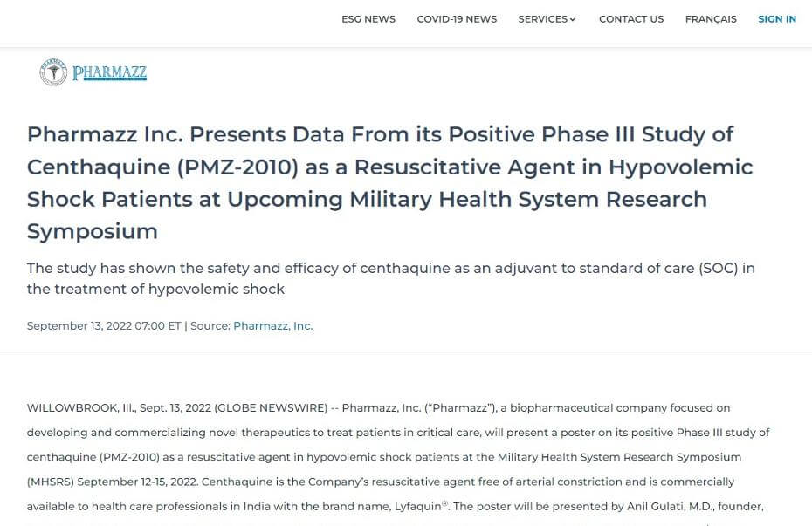812x526 pixels.
Task: Click centhaquine (PMZ-2010) in the body paragraph
Action: [93, 457]
